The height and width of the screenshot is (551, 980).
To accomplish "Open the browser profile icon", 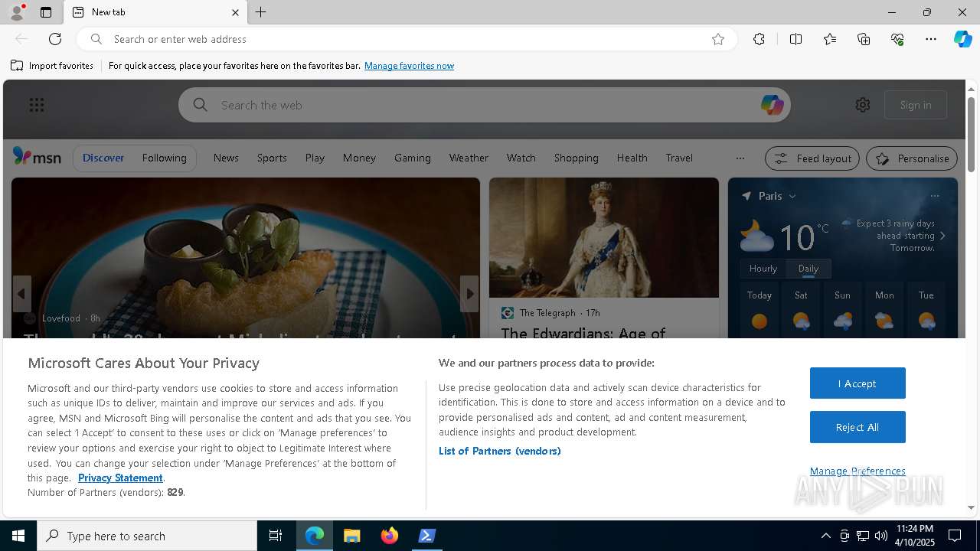I will coord(17,12).
